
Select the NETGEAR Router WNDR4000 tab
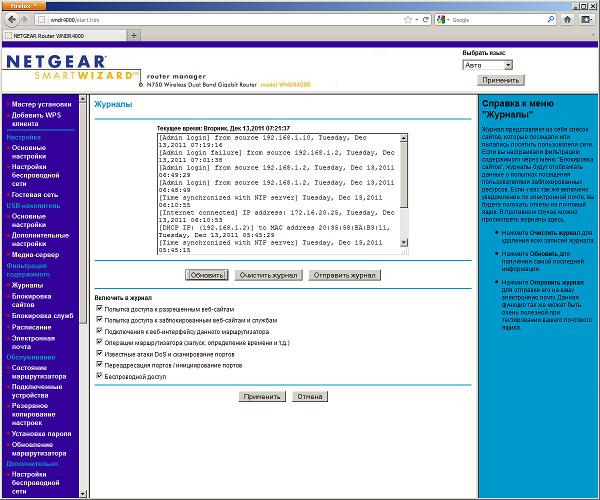coord(64,36)
